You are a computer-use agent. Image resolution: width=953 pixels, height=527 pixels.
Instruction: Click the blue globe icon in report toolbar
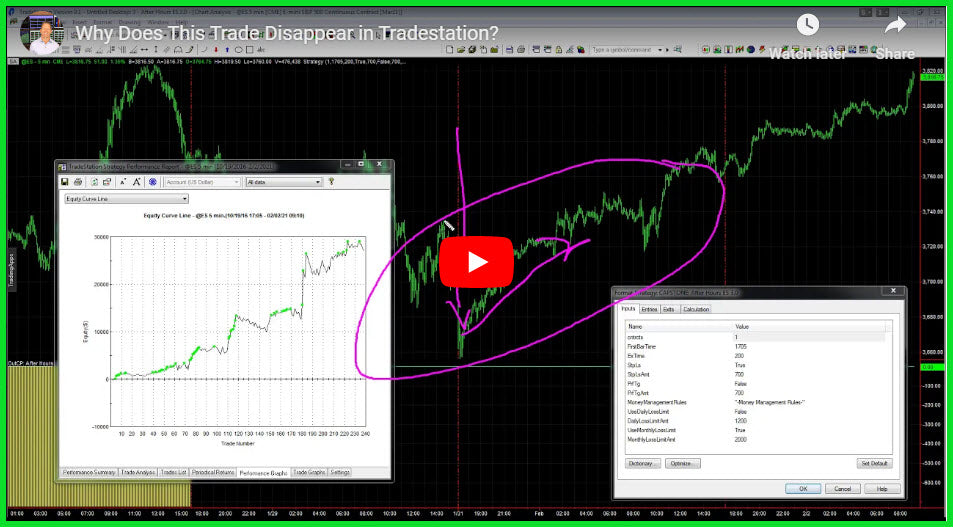(x=153, y=182)
